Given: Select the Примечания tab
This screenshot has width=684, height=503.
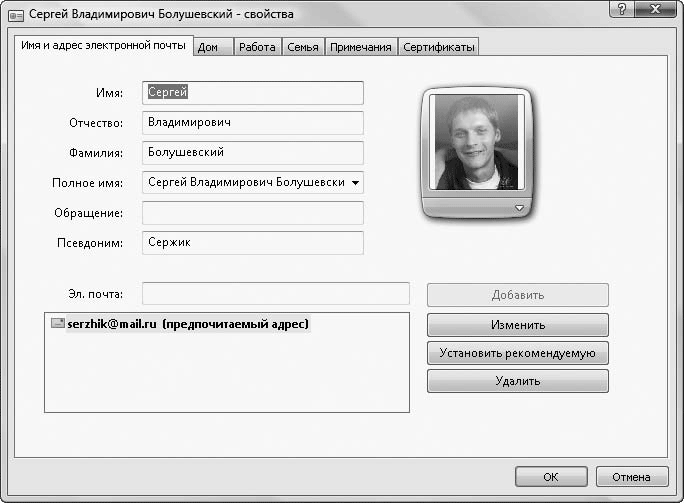Looking at the screenshot, I should pos(361,47).
